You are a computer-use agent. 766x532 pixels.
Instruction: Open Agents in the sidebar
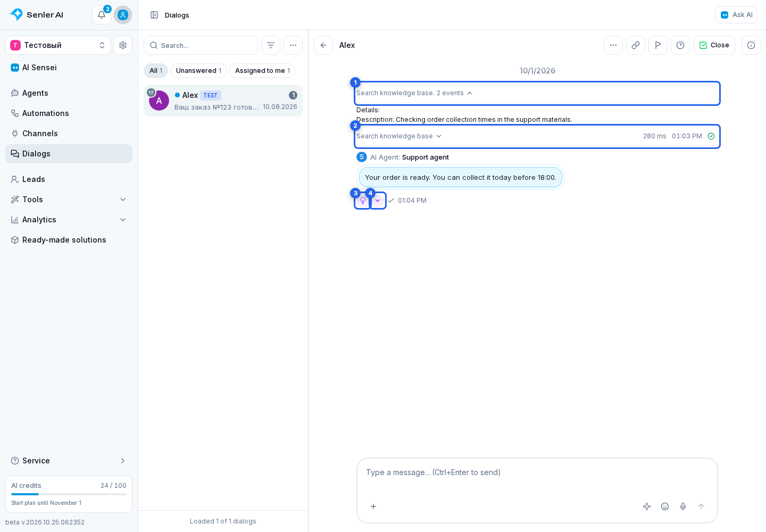[x=69, y=93]
